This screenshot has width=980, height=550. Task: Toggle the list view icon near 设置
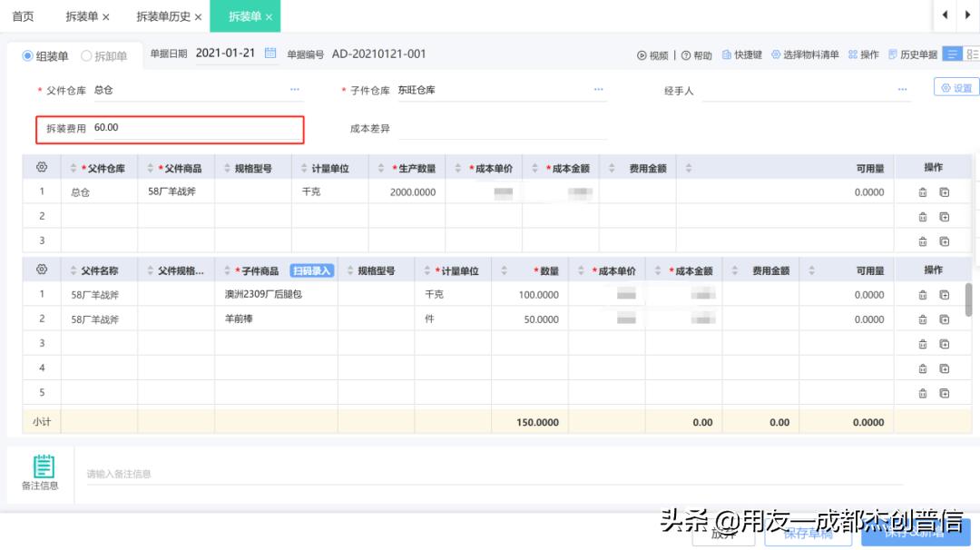[952, 54]
